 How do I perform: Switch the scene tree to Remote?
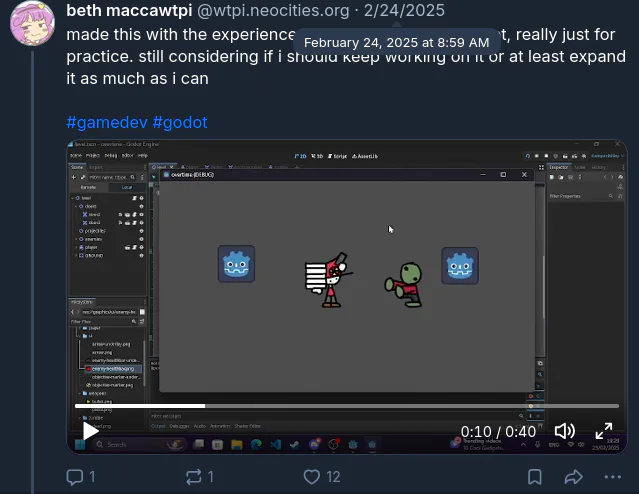pyautogui.click(x=88, y=187)
